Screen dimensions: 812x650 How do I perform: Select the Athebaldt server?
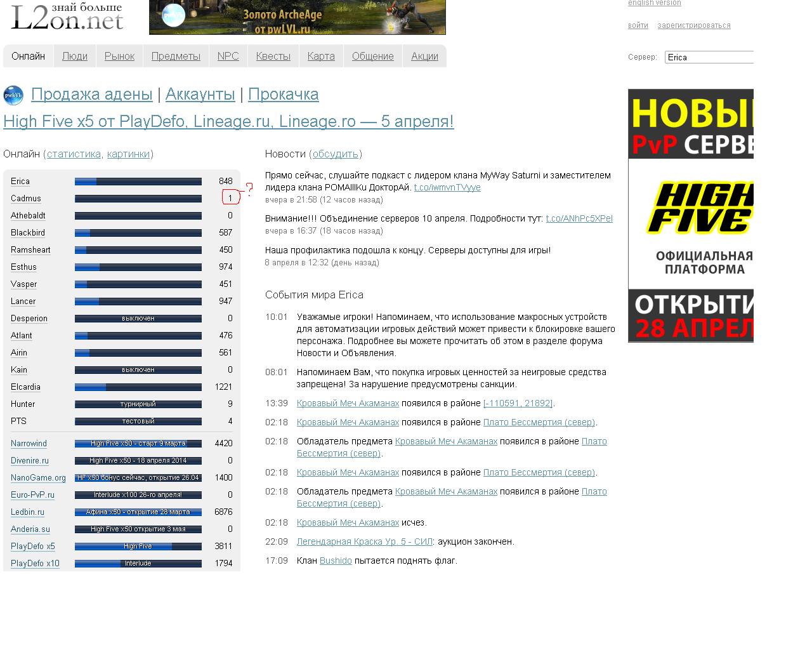point(28,216)
